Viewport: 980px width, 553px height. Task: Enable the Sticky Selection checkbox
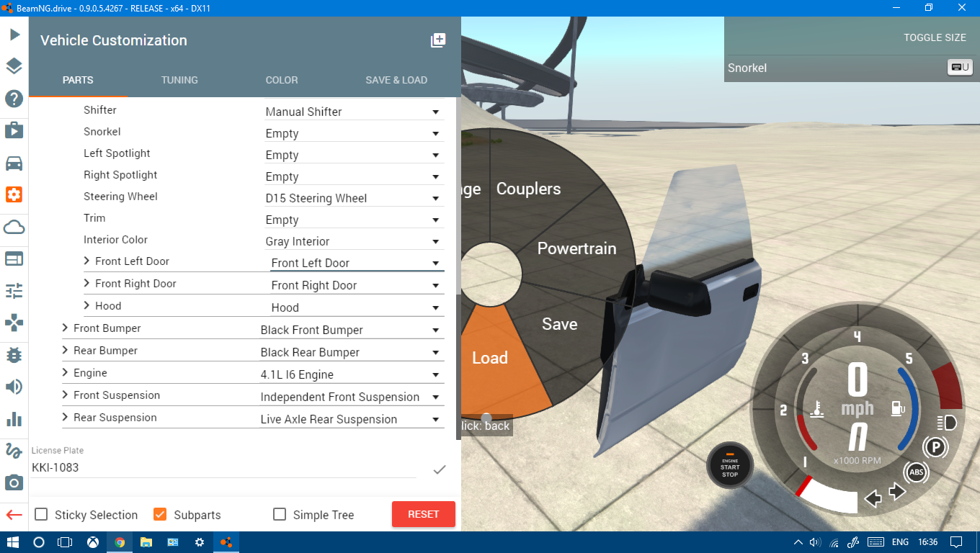42,514
